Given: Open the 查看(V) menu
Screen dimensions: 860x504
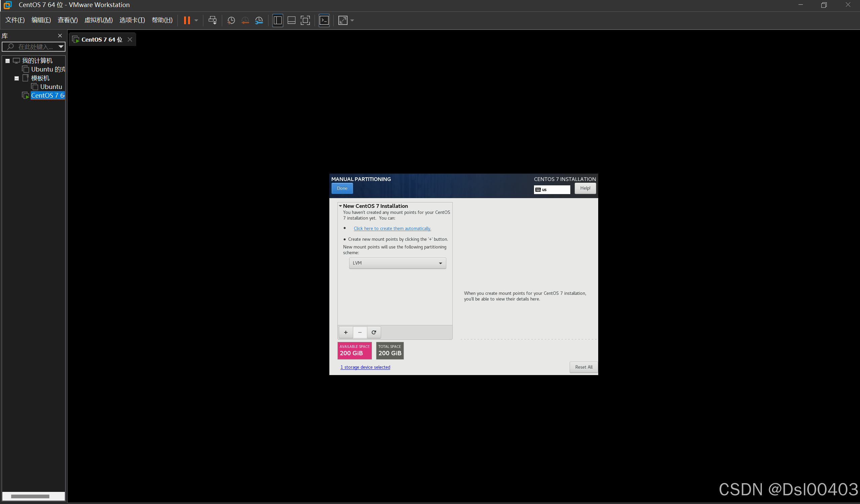Looking at the screenshot, I should tap(68, 20).
